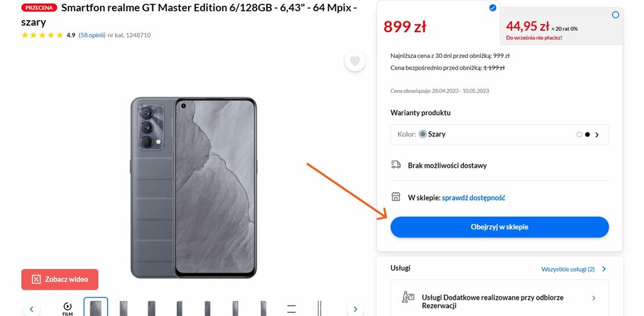Viewport: 644px width, 316px height.
Task: Click sprawdź dostępność link
Action: pyautogui.click(x=473, y=198)
